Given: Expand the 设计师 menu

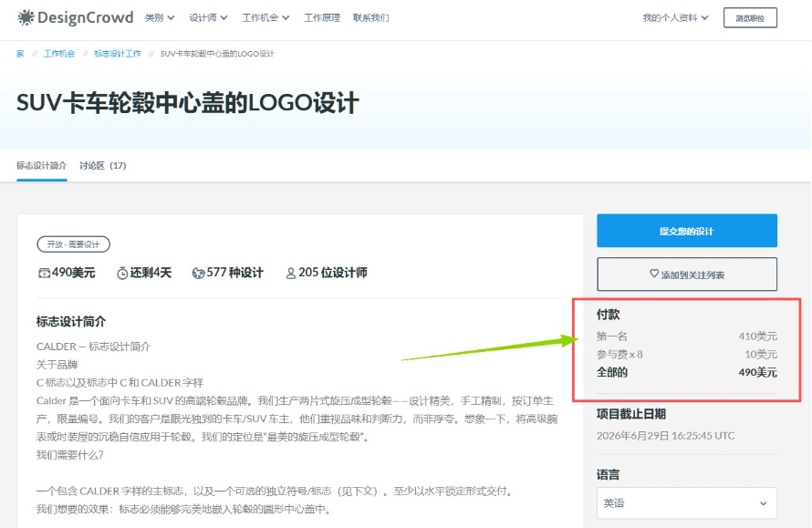Looking at the screenshot, I should tap(208, 17).
